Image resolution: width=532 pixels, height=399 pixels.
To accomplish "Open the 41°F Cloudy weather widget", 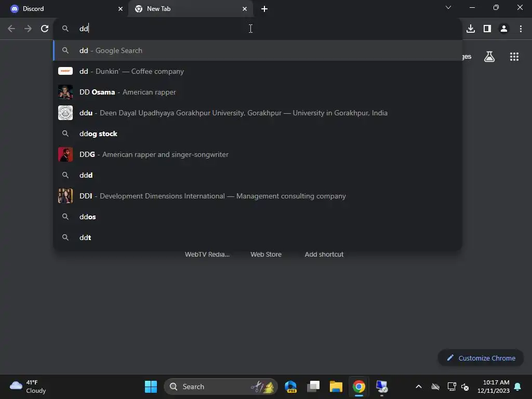I will point(28,387).
